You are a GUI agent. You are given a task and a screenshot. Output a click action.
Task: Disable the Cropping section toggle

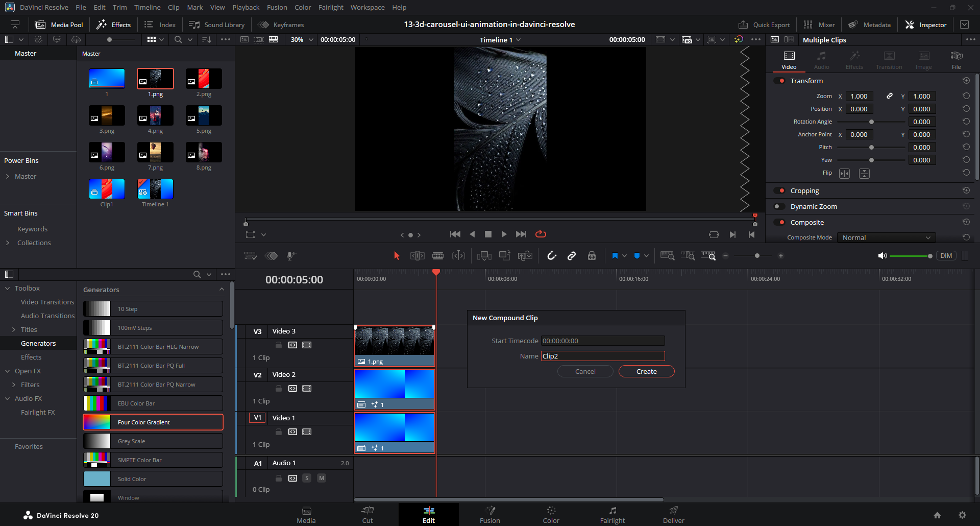pos(779,190)
